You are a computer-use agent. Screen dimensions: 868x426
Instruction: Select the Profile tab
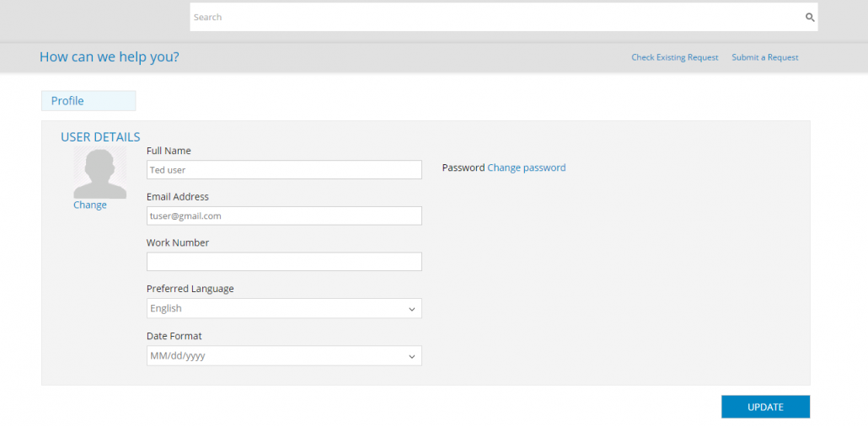pos(88,101)
